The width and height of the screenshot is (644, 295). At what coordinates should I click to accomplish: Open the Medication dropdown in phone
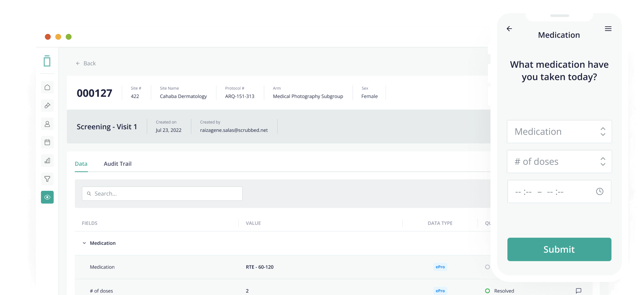click(559, 132)
